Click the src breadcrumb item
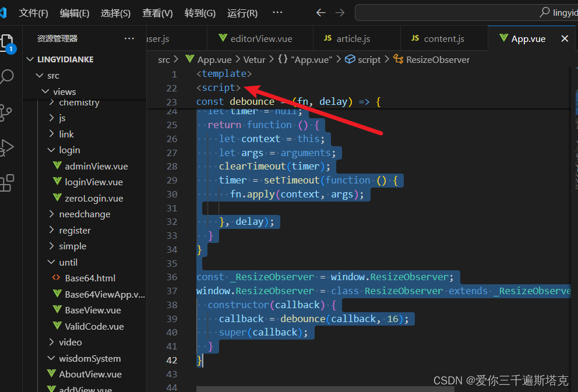Viewport: 578px width, 392px height. pos(164,59)
